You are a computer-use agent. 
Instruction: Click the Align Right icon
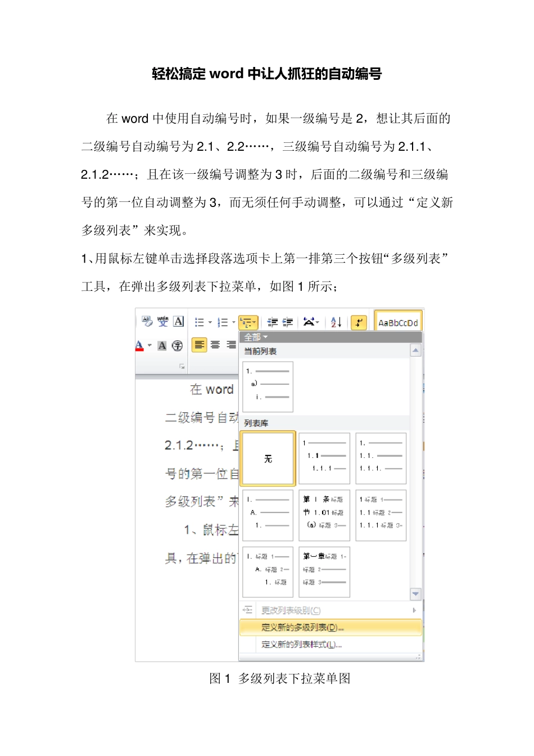click(231, 345)
